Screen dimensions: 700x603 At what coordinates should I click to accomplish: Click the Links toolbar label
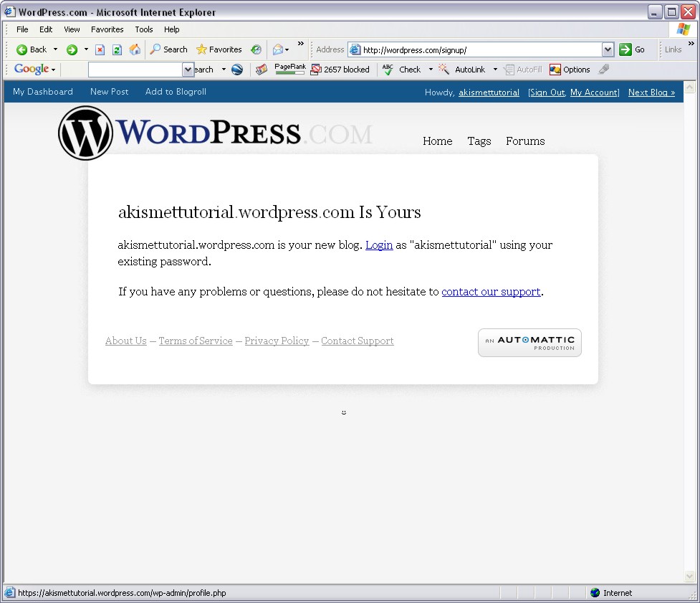pos(673,49)
